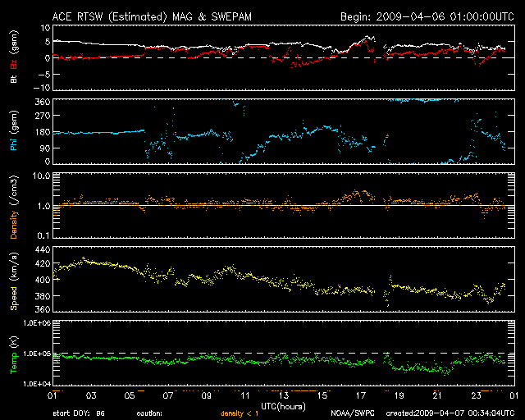Image resolution: width=525 pixels, height=420 pixels.
Task: Click the 'Density (/cm3)' axis label
Action: click(14, 207)
